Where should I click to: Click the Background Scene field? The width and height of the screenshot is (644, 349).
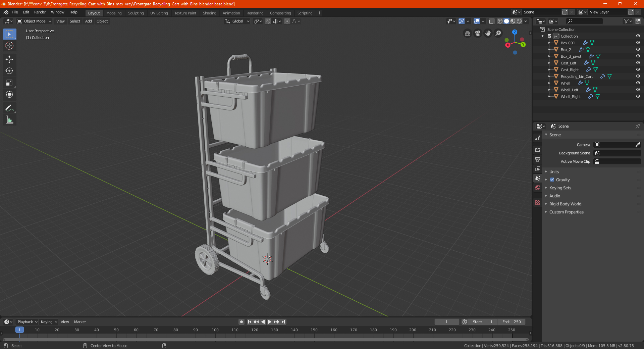pyautogui.click(x=617, y=153)
